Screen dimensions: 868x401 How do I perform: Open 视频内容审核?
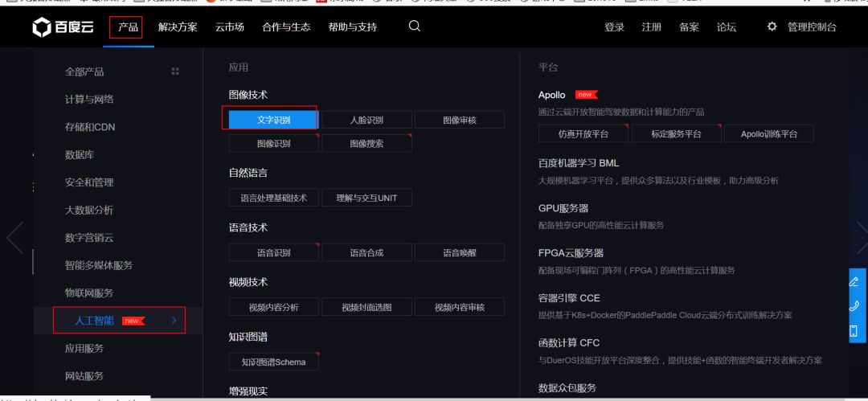coord(460,307)
